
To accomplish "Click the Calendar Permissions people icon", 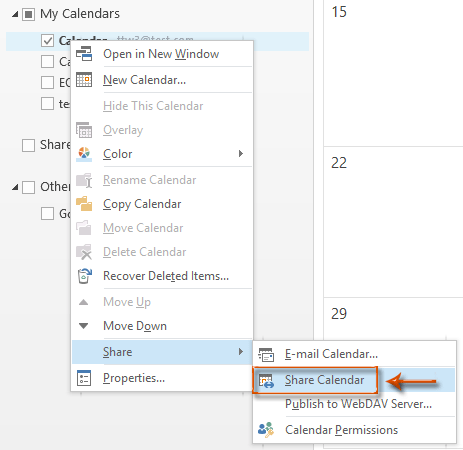I will point(266,430).
